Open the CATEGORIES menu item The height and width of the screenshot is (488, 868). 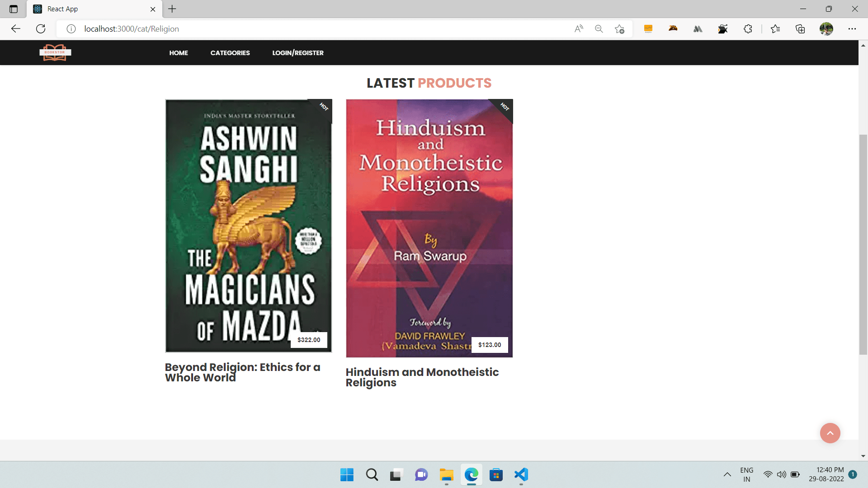(230, 53)
